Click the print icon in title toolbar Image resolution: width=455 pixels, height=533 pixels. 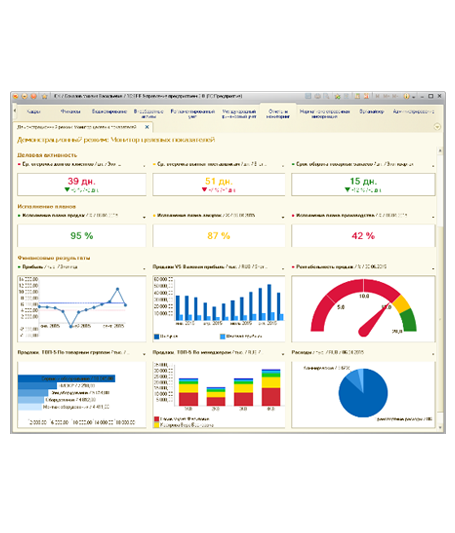click(317, 97)
